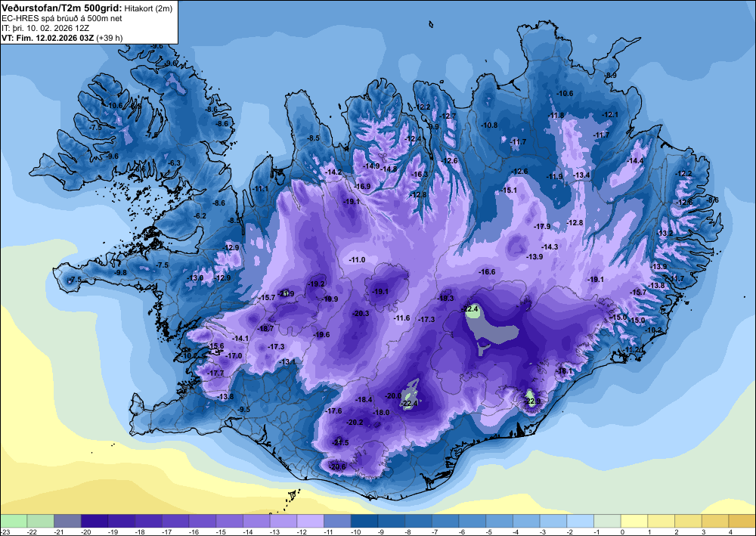
Task: Click the -20.6 temperature value near south coast
Action: pyautogui.click(x=337, y=466)
